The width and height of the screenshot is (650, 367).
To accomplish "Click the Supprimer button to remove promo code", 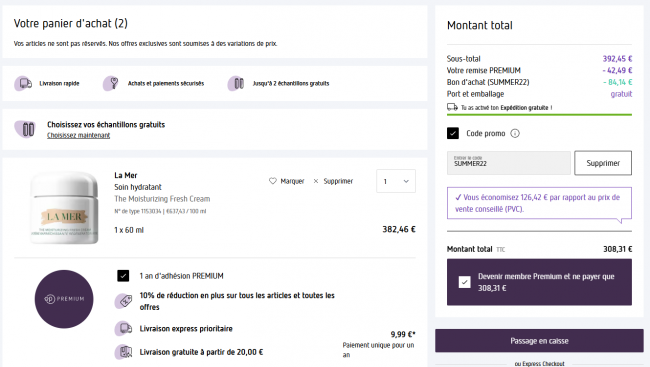I will pyautogui.click(x=603, y=163).
